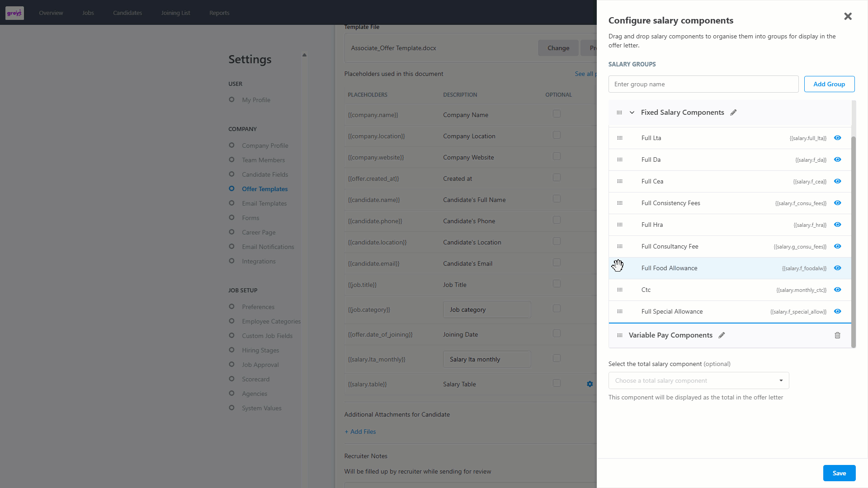The width and height of the screenshot is (868, 488).
Task: Open Team Members settings
Action: (x=263, y=160)
